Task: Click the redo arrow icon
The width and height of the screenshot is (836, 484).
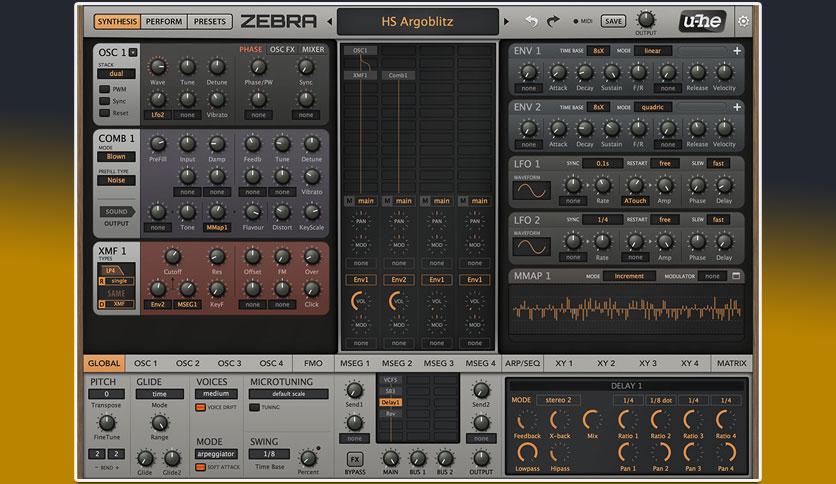Action: (x=553, y=21)
